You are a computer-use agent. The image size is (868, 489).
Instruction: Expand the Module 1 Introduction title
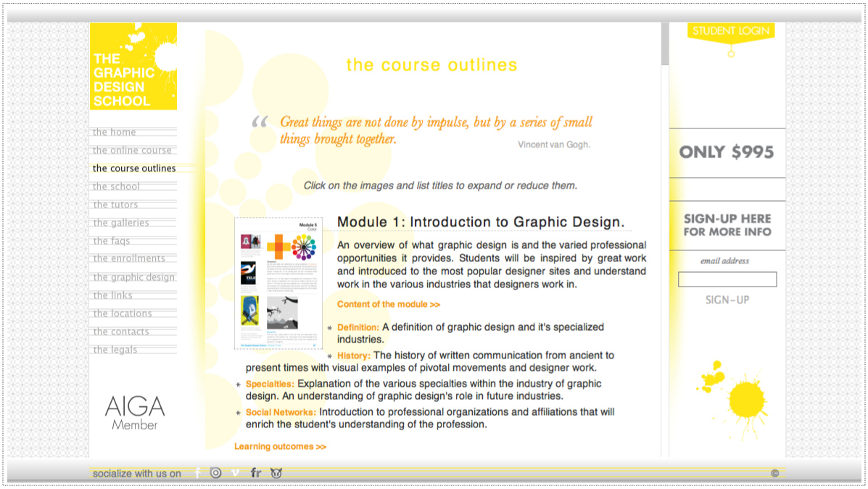(x=481, y=222)
